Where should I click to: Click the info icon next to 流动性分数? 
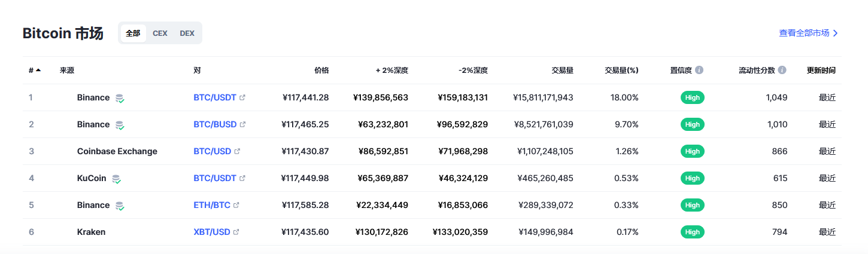pos(782,70)
